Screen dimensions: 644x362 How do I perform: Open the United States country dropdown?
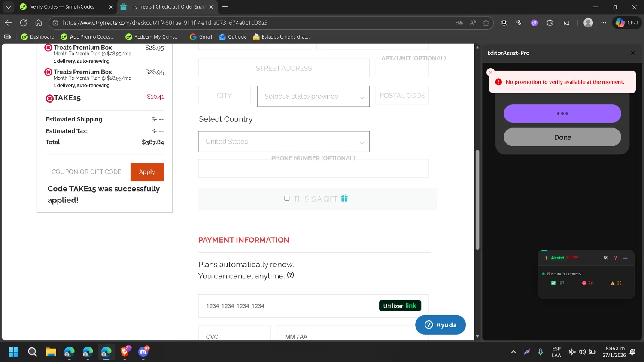click(x=284, y=142)
